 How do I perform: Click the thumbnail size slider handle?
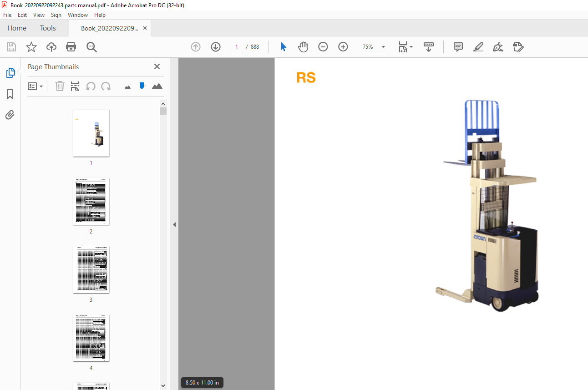[x=142, y=86]
